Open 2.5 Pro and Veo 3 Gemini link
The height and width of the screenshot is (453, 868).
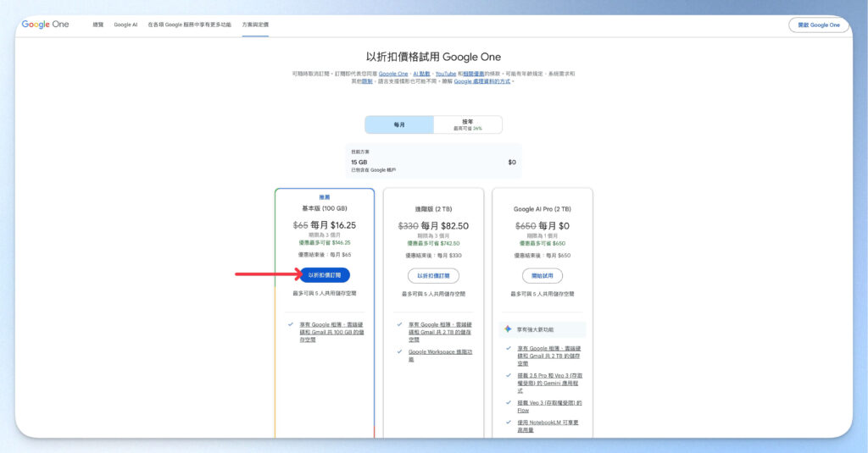[549, 383]
